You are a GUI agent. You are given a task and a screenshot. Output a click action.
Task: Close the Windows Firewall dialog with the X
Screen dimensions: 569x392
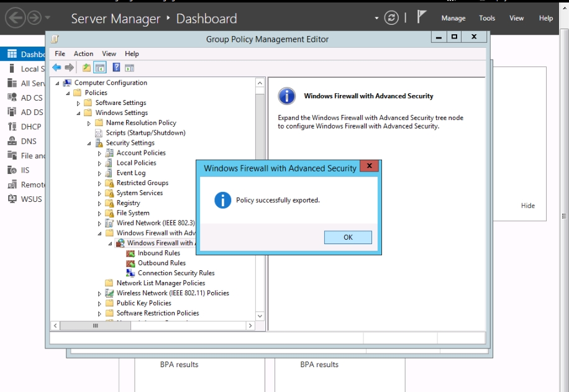pyautogui.click(x=369, y=166)
